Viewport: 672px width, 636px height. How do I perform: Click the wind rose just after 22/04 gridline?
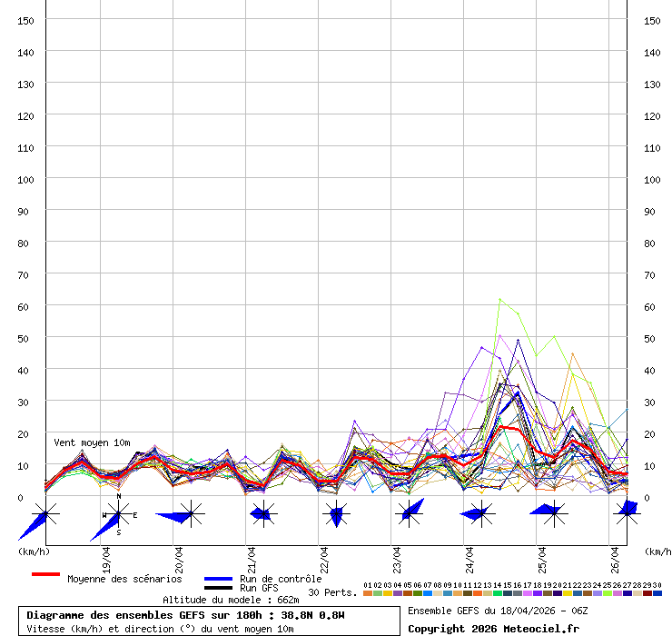pyautogui.click(x=336, y=515)
